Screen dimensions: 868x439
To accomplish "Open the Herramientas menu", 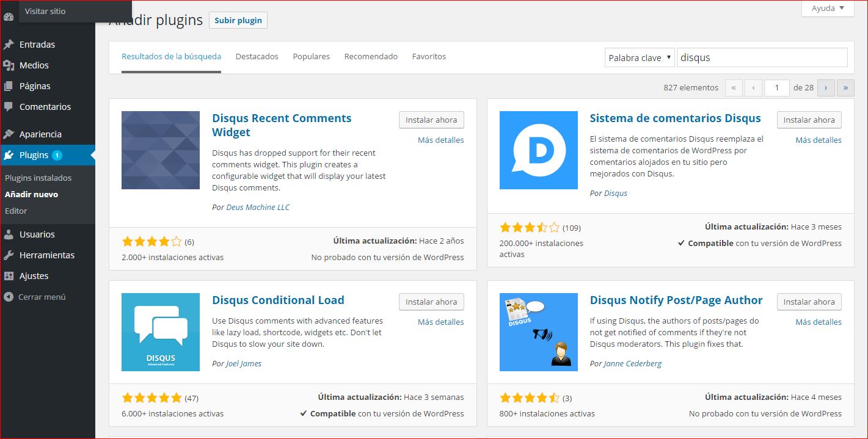I will (x=48, y=255).
